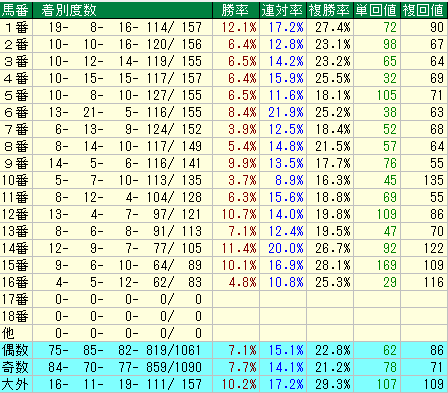Click 単回値 109 in 12番 row
This screenshot has width=448, height=393.
pos(387,214)
